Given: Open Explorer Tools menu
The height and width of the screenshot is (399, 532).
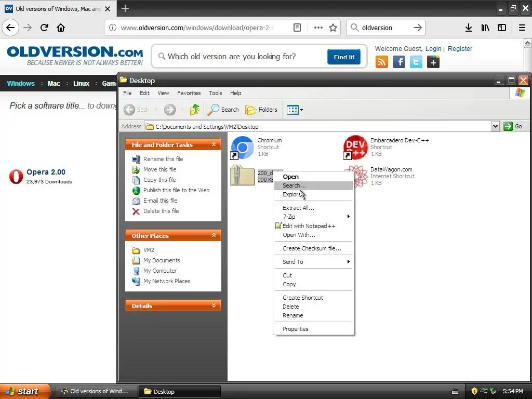Looking at the screenshot, I should click(x=216, y=93).
